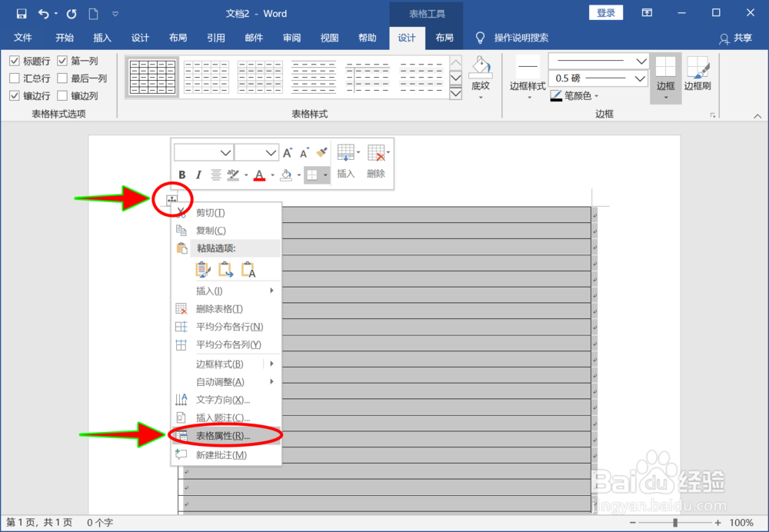Screen dimensions: 769x532
Task: Open the 笔颜色 pen color picker
Action: [x=574, y=95]
